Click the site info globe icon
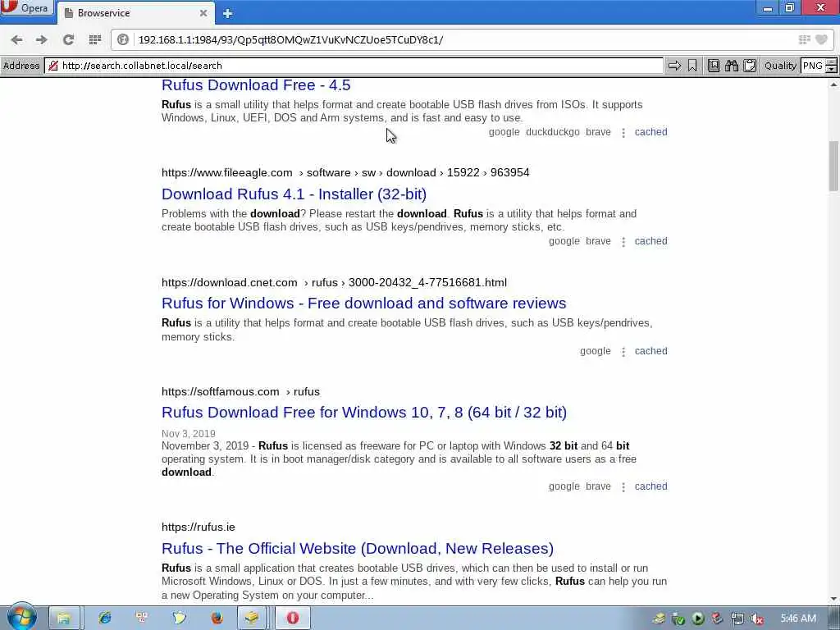Viewport: 840px width, 630px height. coord(123,39)
